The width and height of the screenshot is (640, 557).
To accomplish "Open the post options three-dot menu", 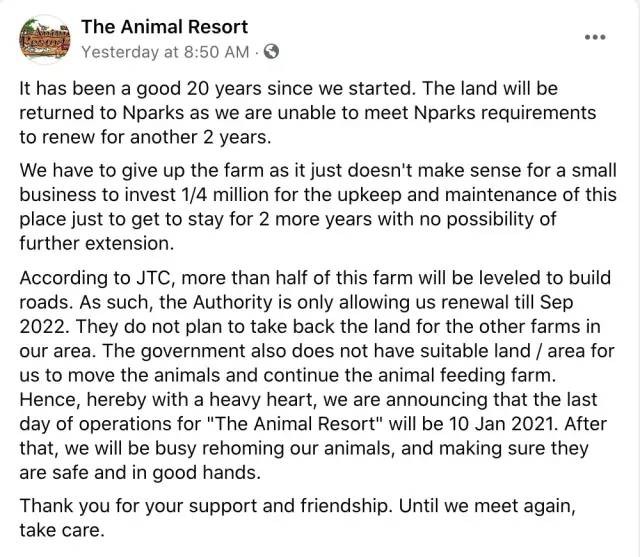I will tap(596, 37).
